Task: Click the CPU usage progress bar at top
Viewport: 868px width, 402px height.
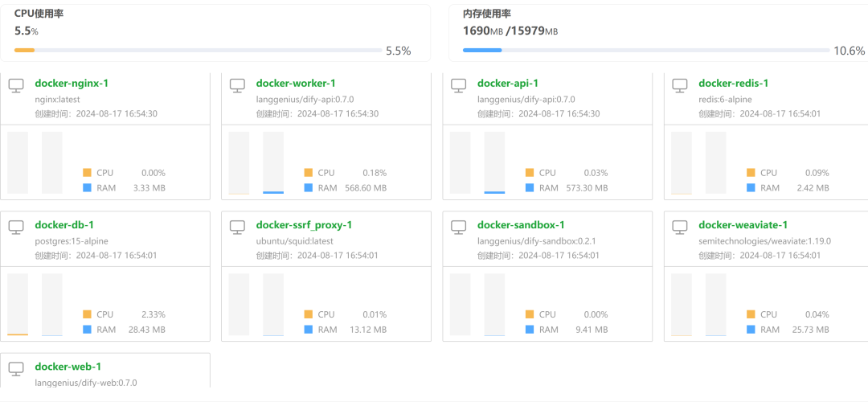Action: pos(199,51)
